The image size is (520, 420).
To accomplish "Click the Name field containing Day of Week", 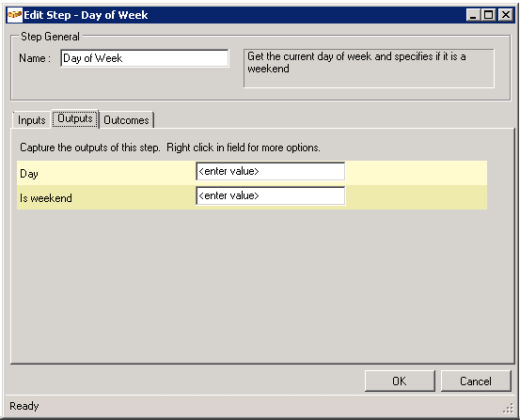I will pyautogui.click(x=145, y=58).
